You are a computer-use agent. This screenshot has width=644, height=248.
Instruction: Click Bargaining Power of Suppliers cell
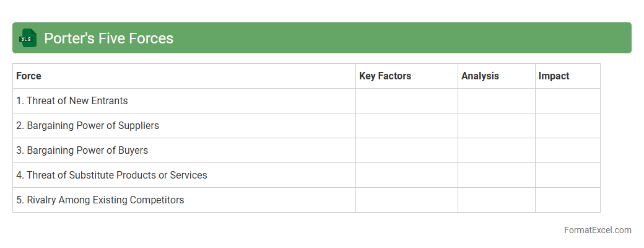click(87, 126)
